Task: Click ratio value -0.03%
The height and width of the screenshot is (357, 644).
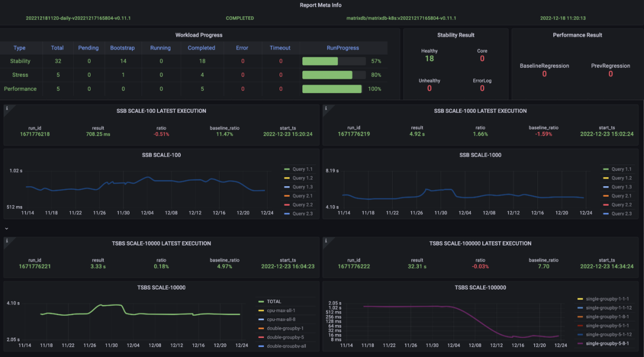Action: (480, 266)
